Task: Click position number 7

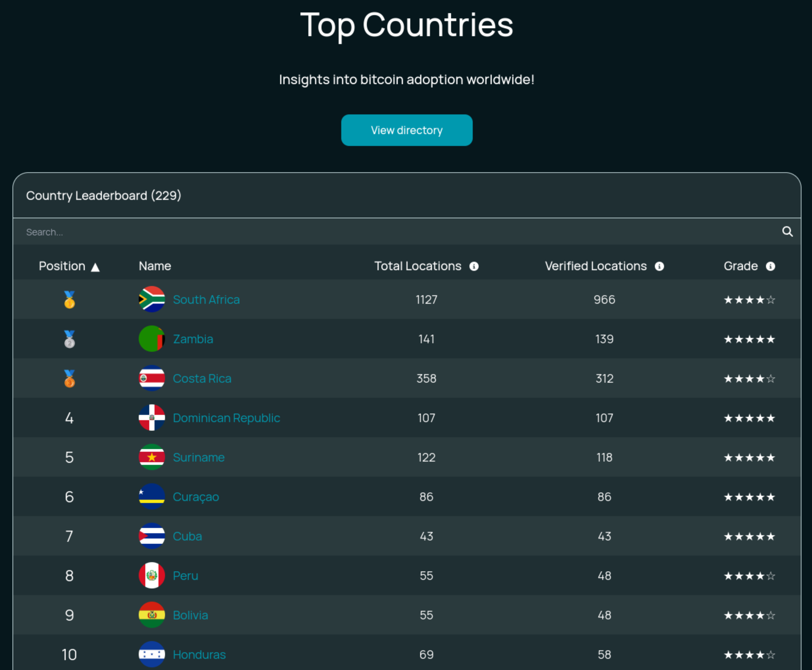Action: pyautogui.click(x=69, y=536)
